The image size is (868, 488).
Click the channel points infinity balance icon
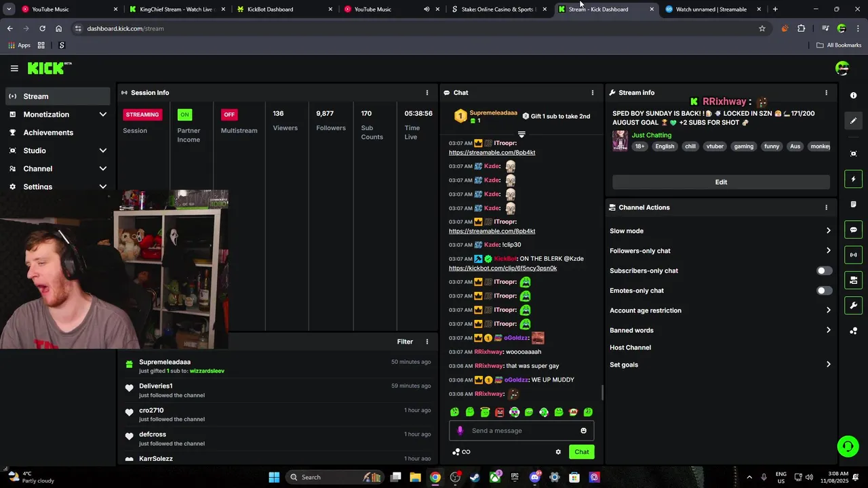click(x=461, y=452)
